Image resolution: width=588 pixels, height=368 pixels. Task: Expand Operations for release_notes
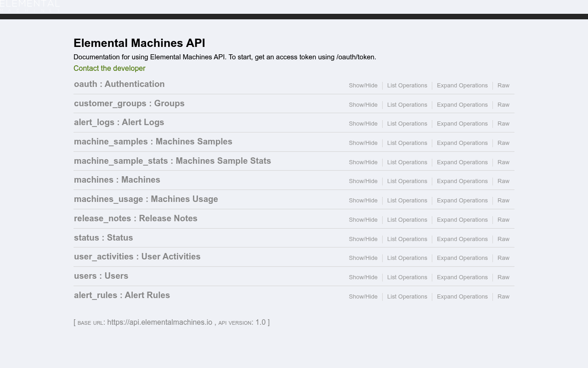click(462, 220)
